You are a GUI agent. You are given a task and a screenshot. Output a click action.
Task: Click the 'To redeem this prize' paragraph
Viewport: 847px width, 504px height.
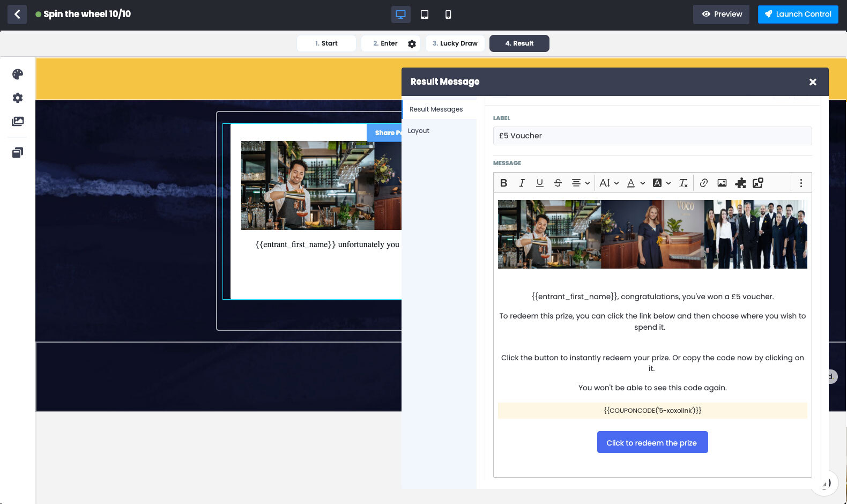[x=652, y=322]
